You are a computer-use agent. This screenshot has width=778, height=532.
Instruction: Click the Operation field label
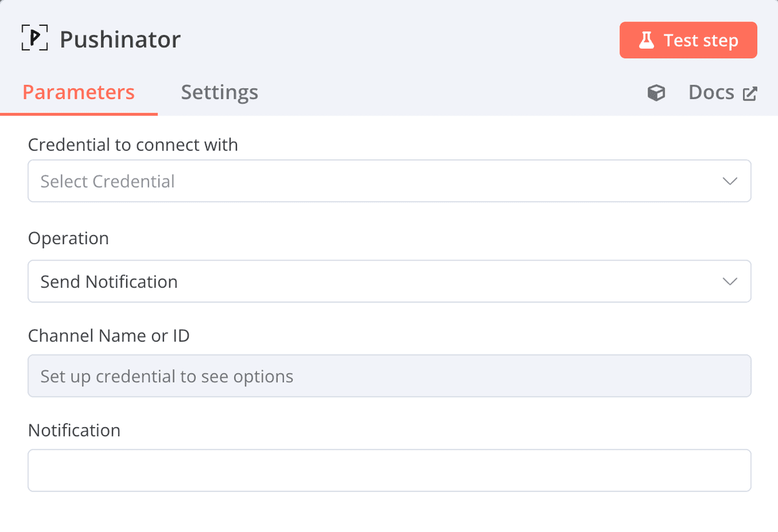pos(68,238)
